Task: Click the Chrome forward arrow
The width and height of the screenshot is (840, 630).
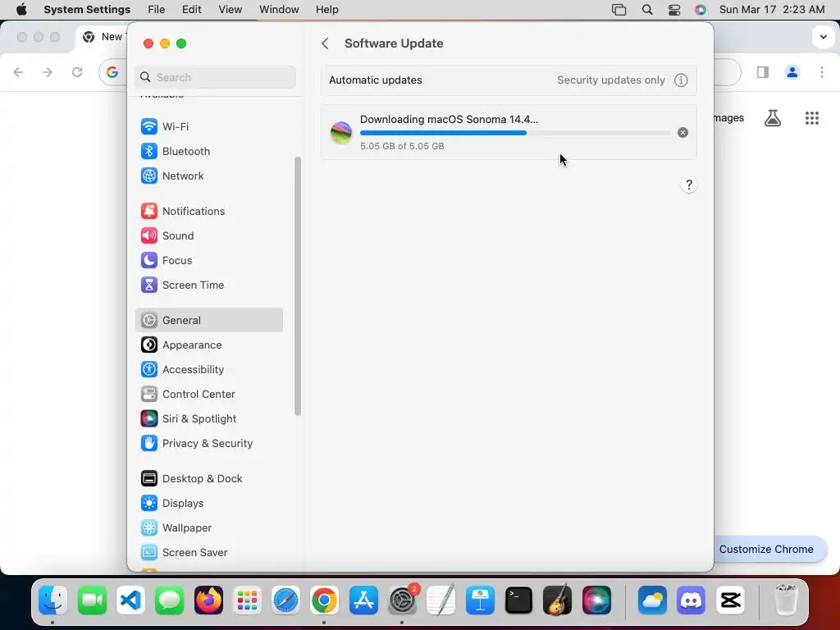Action: point(48,72)
